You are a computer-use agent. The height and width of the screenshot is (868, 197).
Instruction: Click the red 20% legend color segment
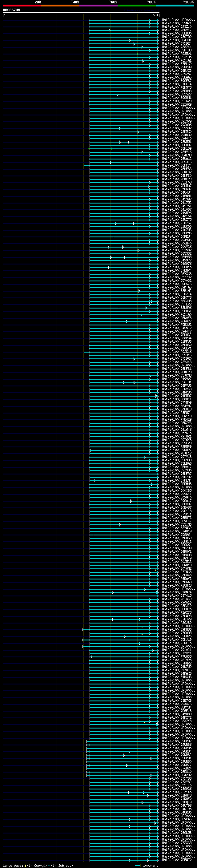tap(22, 6)
